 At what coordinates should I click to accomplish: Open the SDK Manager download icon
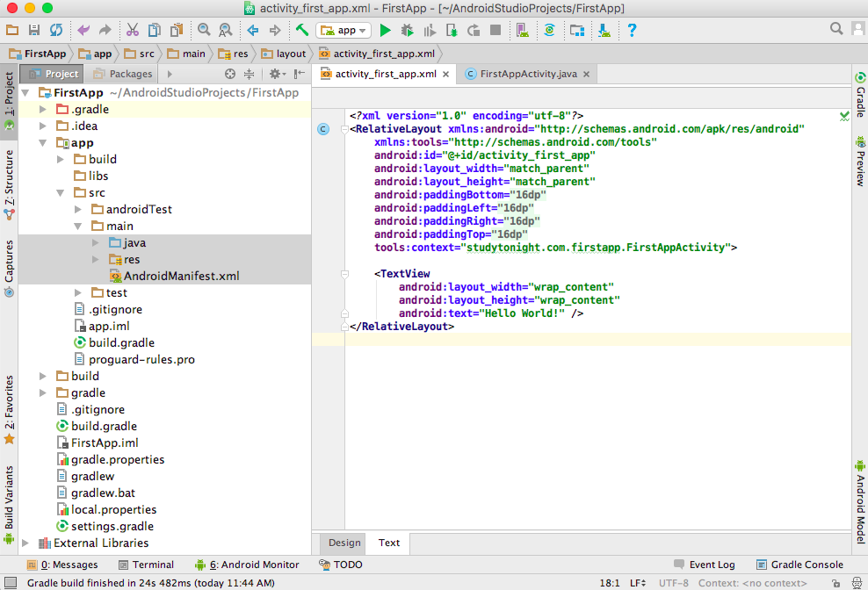click(604, 30)
